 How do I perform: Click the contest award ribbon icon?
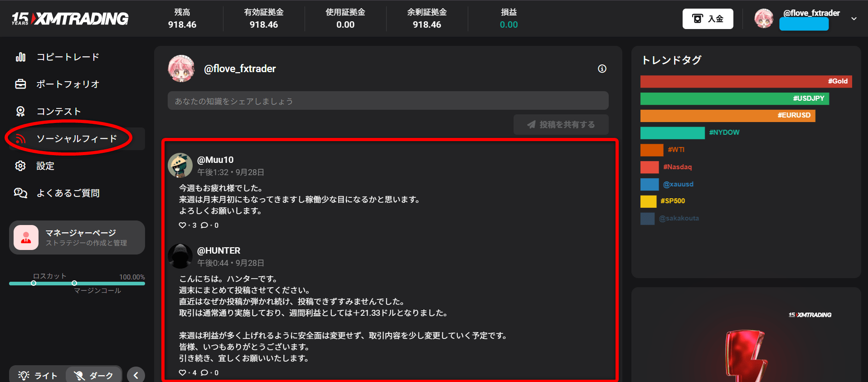pos(20,112)
